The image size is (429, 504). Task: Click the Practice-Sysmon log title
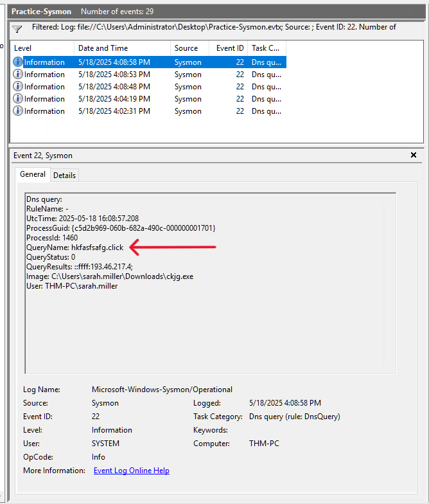[x=42, y=12]
